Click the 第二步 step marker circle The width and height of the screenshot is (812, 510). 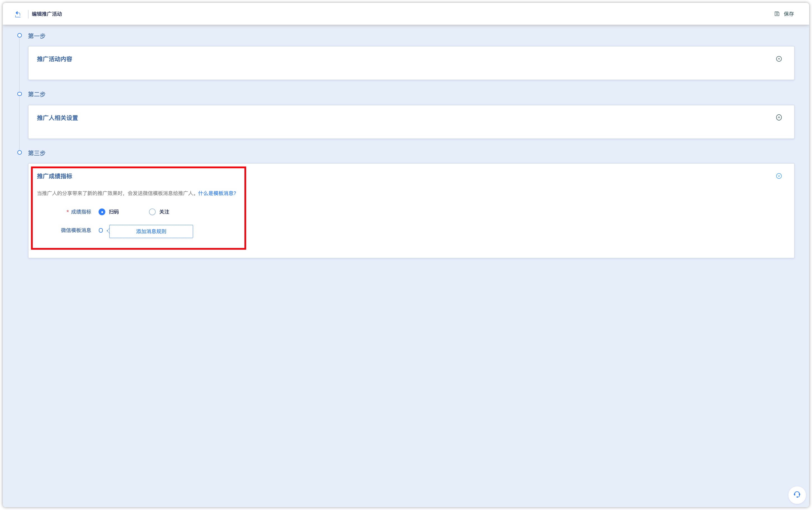[x=20, y=94]
